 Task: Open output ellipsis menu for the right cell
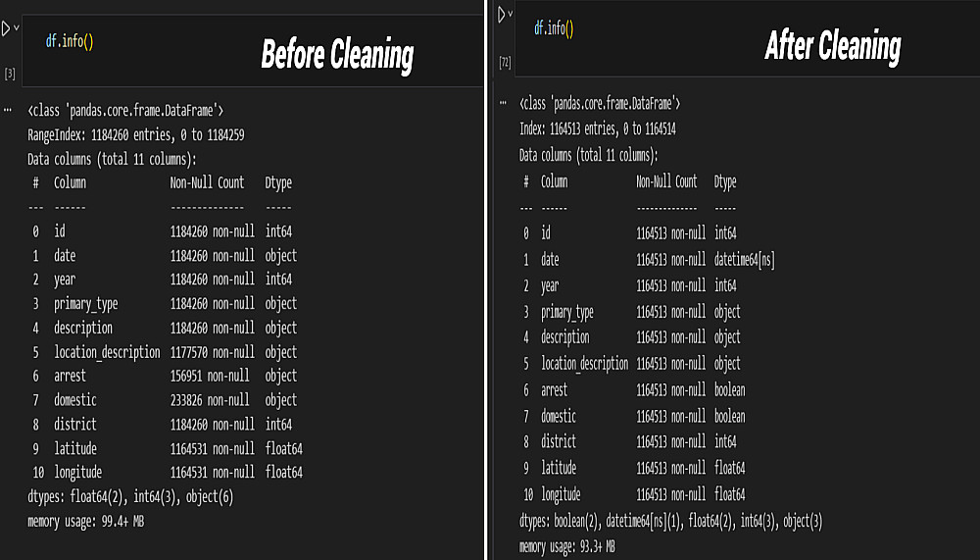tap(504, 102)
